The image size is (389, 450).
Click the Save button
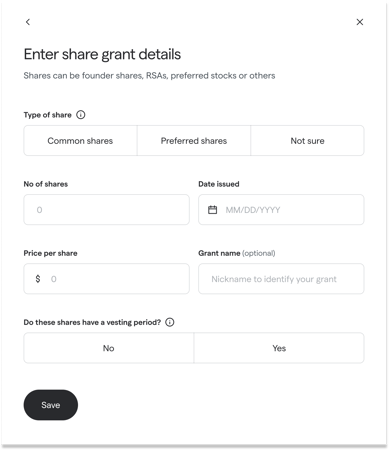pyautogui.click(x=51, y=405)
